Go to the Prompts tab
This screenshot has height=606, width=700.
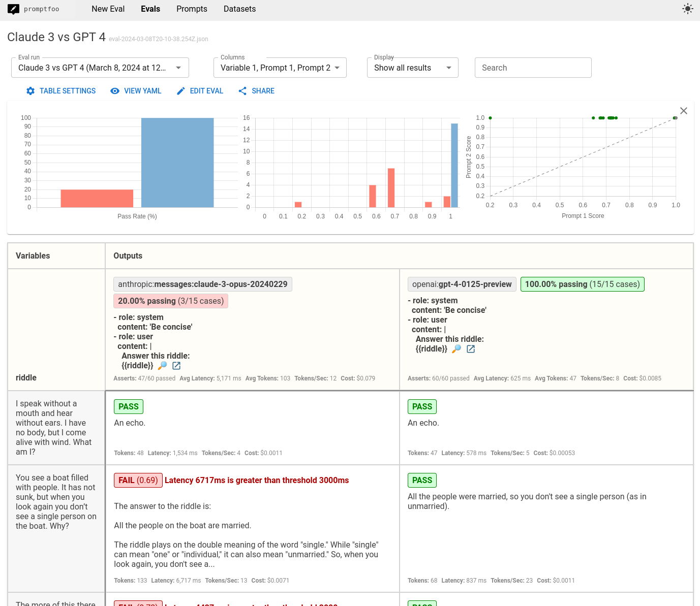coord(192,9)
